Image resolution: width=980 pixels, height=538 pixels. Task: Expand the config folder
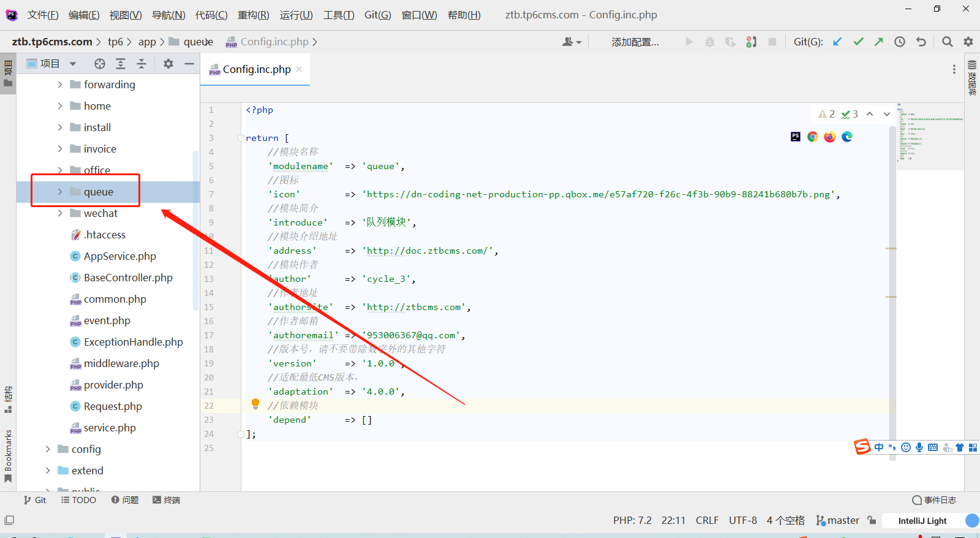pyautogui.click(x=48, y=449)
